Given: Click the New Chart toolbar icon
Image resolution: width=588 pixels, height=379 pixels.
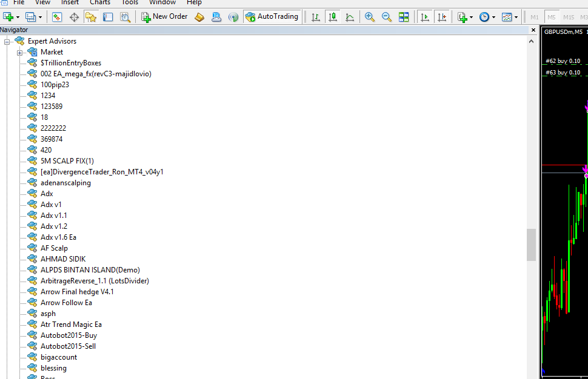Looking at the screenshot, I should pyautogui.click(x=8, y=17).
